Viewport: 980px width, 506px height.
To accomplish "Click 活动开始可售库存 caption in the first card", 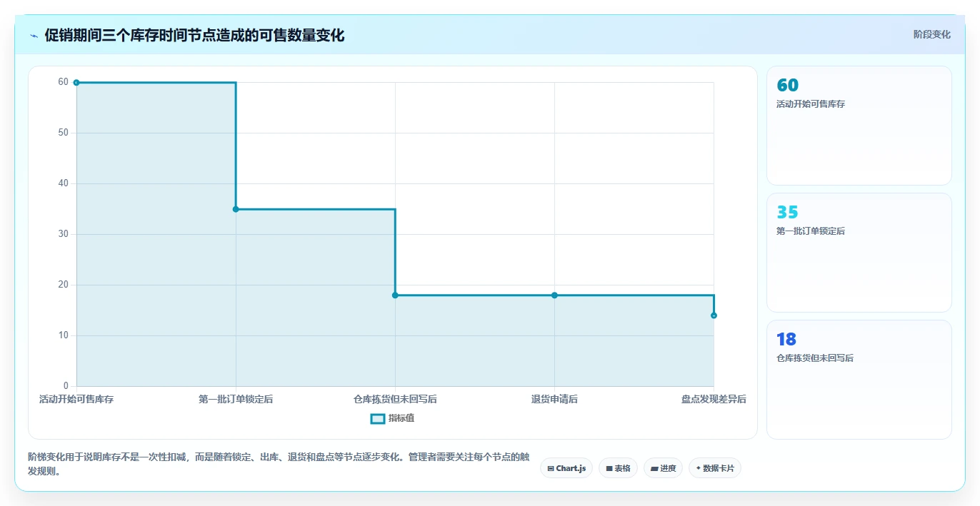I will [x=811, y=104].
